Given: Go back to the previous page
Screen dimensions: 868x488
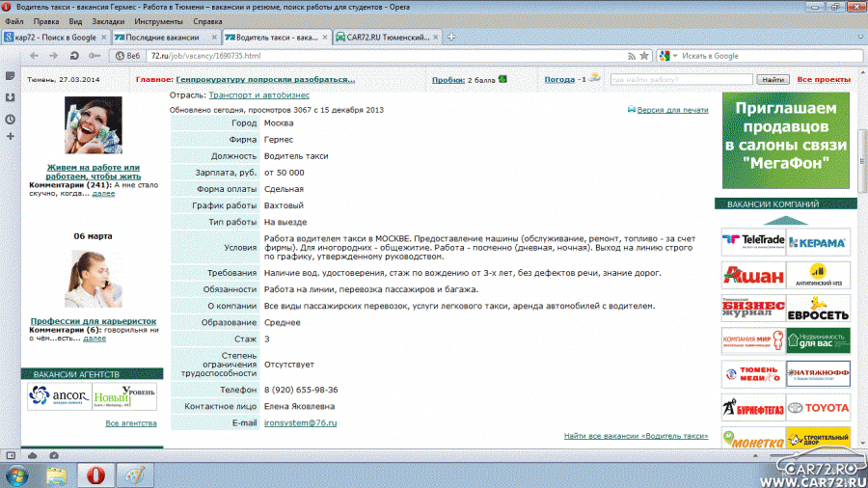Looking at the screenshot, I should (34, 56).
